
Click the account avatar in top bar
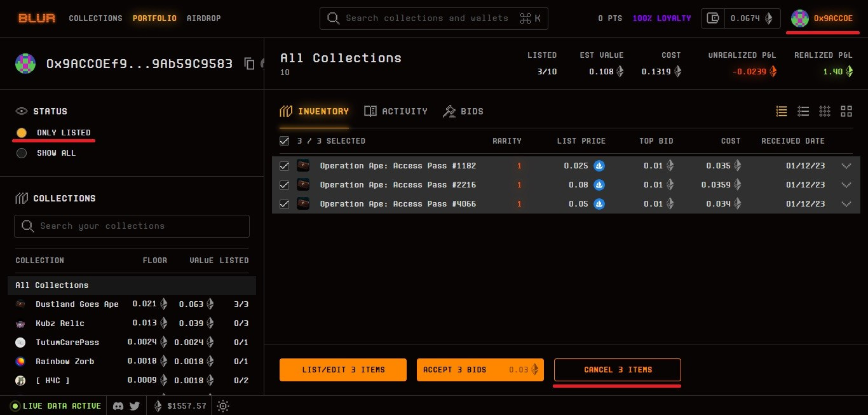(x=799, y=18)
